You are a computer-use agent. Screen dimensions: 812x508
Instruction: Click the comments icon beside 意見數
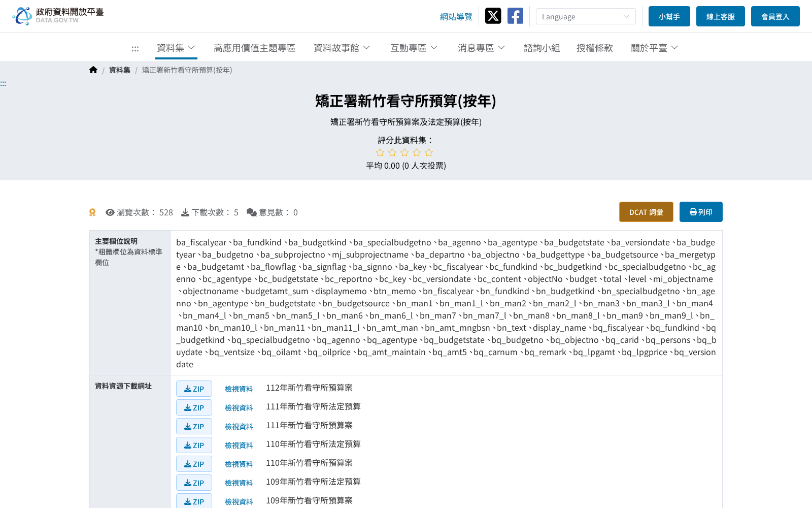(x=252, y=212)
